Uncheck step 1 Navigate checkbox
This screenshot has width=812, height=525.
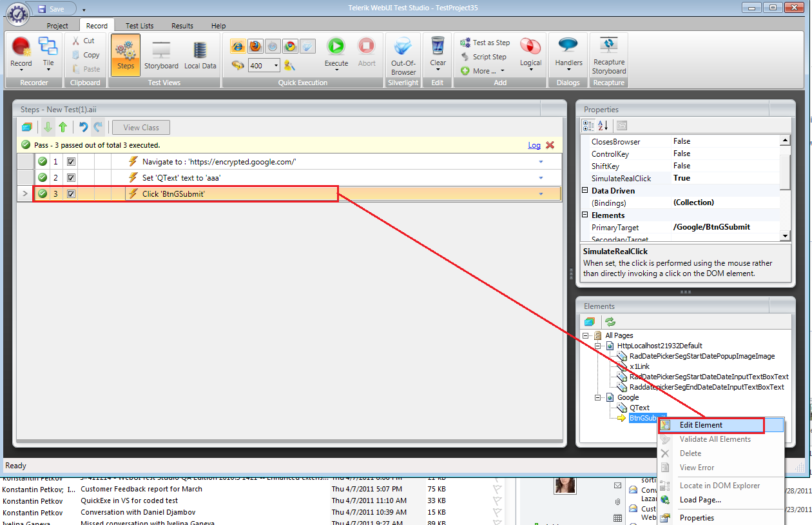pos(72,161)
